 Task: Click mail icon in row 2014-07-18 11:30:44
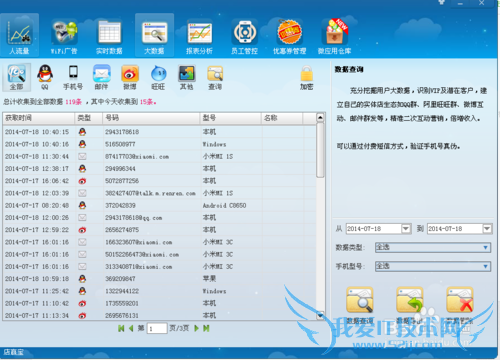click(82, 156)
